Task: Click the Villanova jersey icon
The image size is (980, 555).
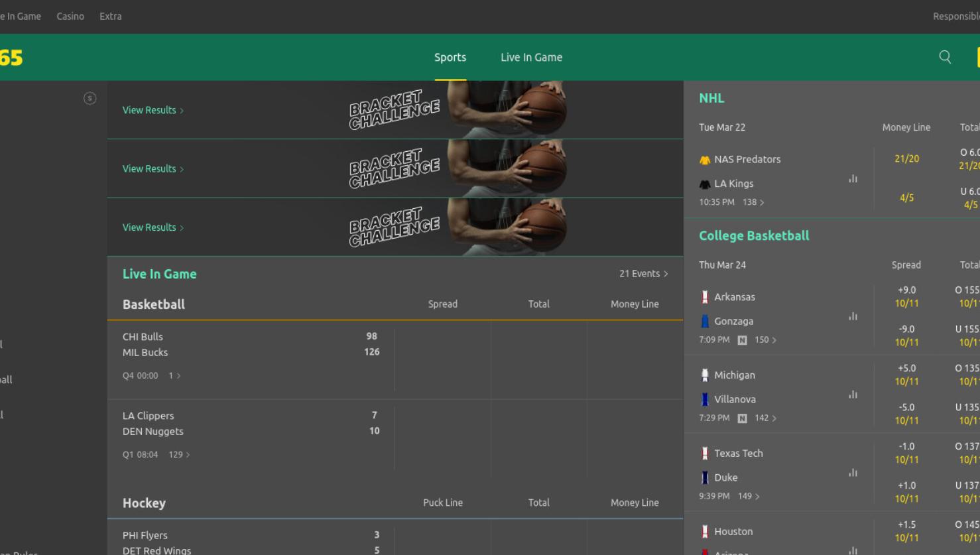Action: click(x=705, y=399)
